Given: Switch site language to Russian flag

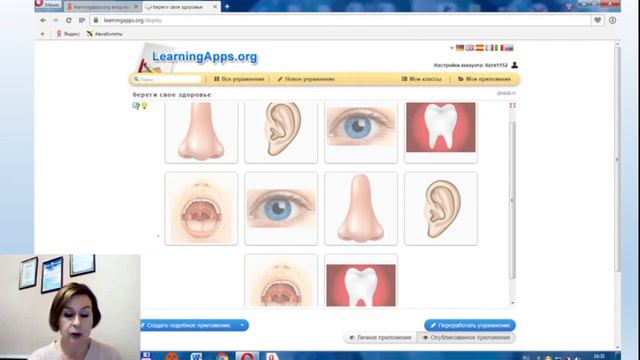Looking at the screenshot, I should click(509, 48).
